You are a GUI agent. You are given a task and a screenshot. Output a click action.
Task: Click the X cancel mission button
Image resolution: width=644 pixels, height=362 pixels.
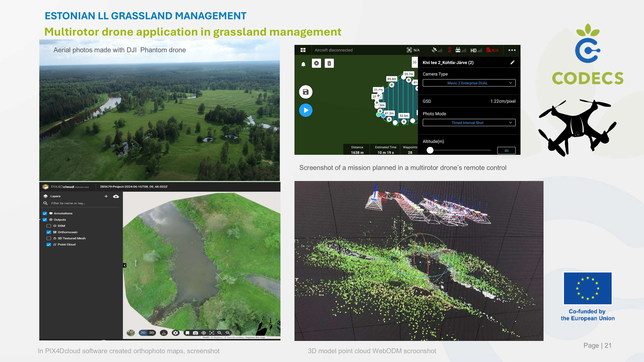coord(316,63)
